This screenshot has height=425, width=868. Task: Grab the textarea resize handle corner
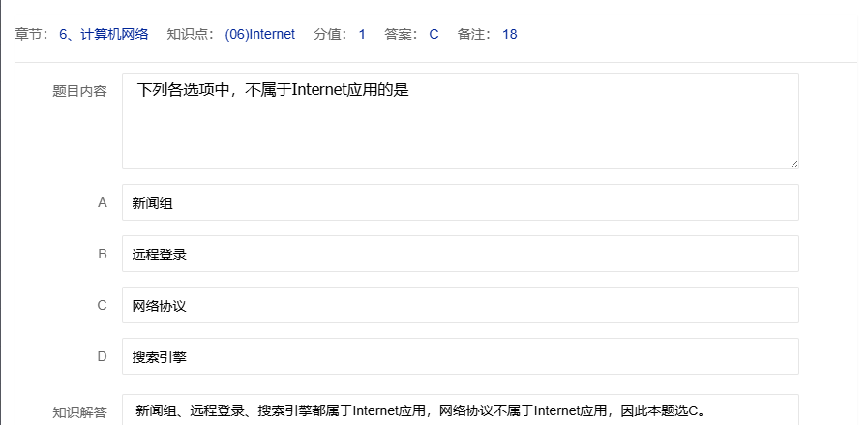pos(793,164)
